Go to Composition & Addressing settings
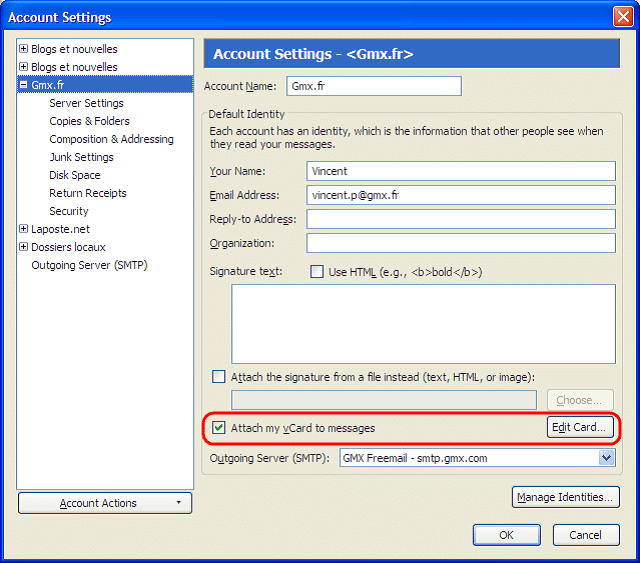This screenshot has width=640, height=563. (x=111, y=139)
